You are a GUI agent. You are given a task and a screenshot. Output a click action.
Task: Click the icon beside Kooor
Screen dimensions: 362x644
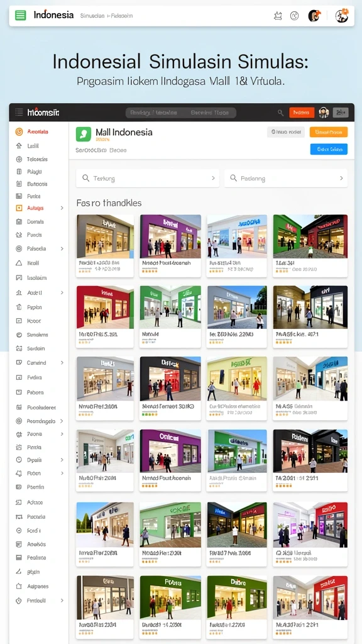[x=18, y=321]
